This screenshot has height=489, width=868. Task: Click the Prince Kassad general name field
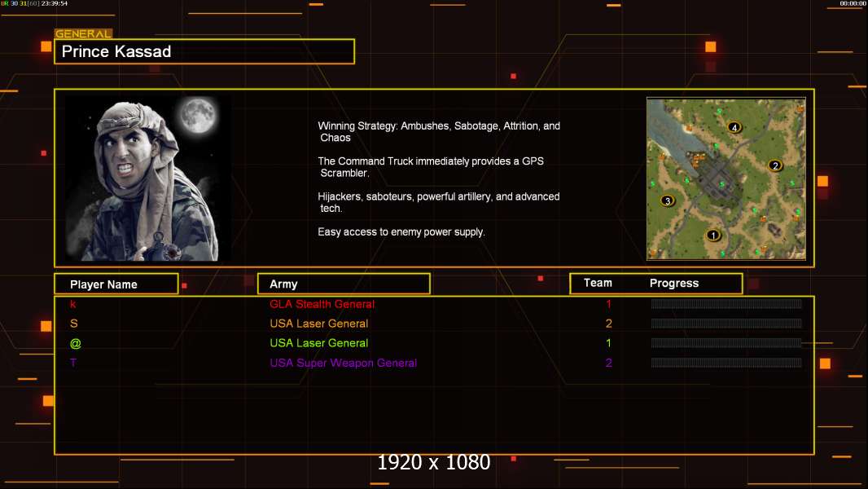[x=204, y=51]
